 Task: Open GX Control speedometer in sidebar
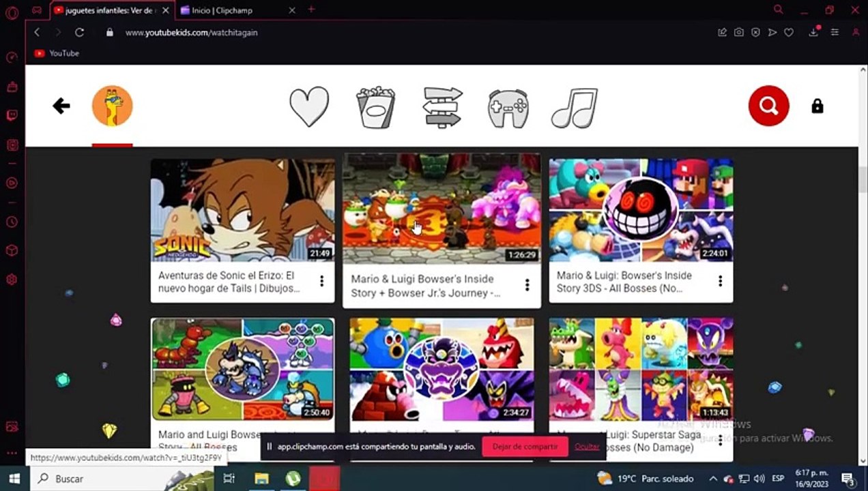[12, 57]
